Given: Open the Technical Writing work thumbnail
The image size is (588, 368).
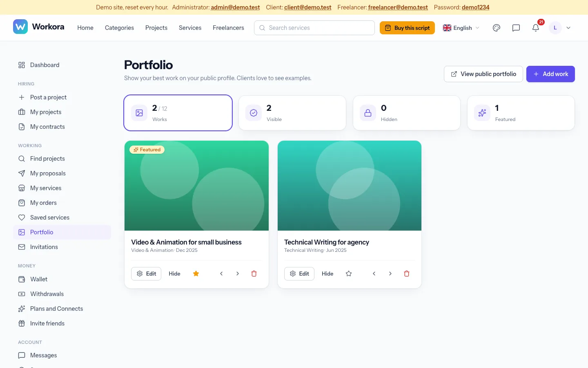Looking at the screenshot, I should [350, 186].
